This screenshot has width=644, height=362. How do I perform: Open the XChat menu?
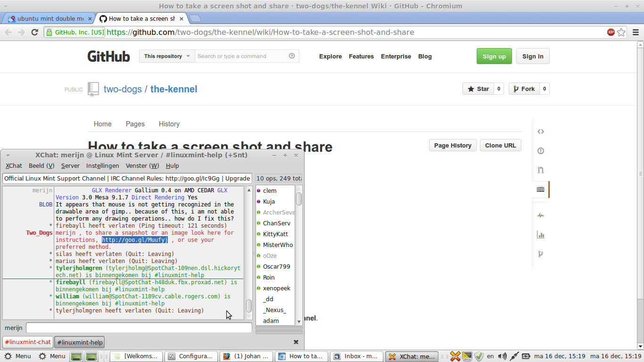(x=14, y=165)
